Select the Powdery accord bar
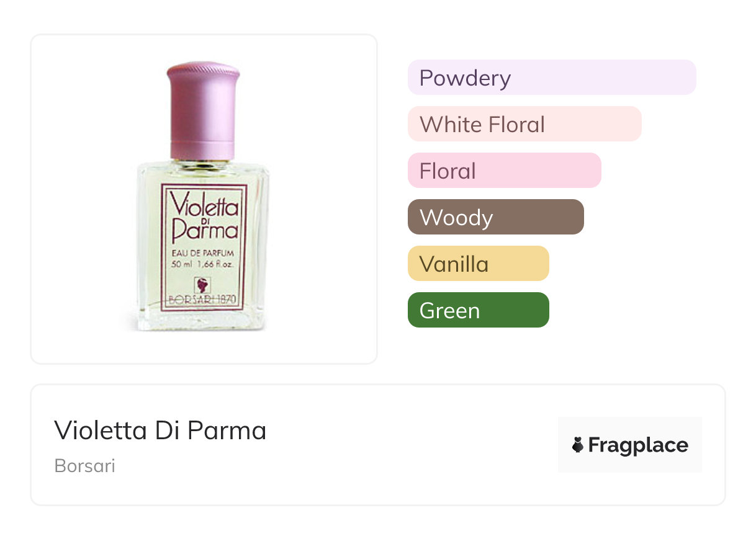Screen dimensions: 756x536 pyautogui.click(x=551, y=78)
